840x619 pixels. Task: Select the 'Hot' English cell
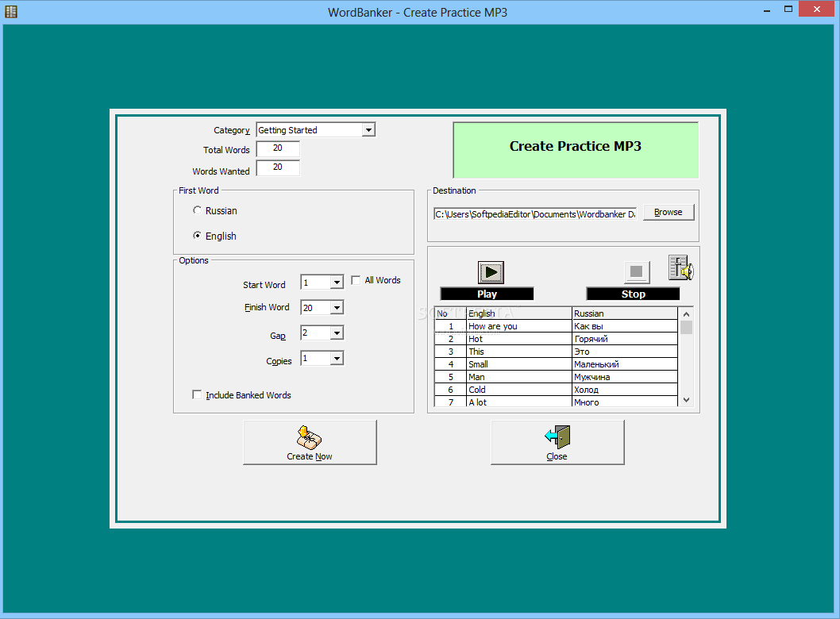518,339
